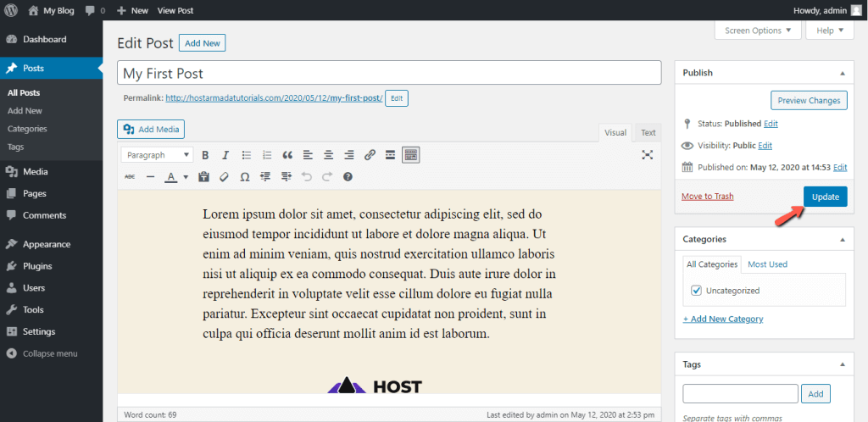Insert a bulleted list
This screenshot has width=868, height=422.
pos(247,155)
